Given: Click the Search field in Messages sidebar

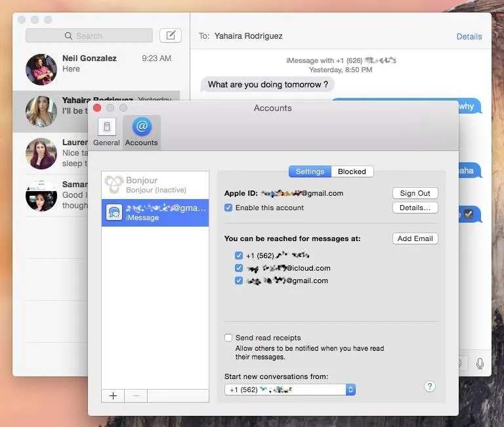Looking at the screenshot, I should [89, 35].
